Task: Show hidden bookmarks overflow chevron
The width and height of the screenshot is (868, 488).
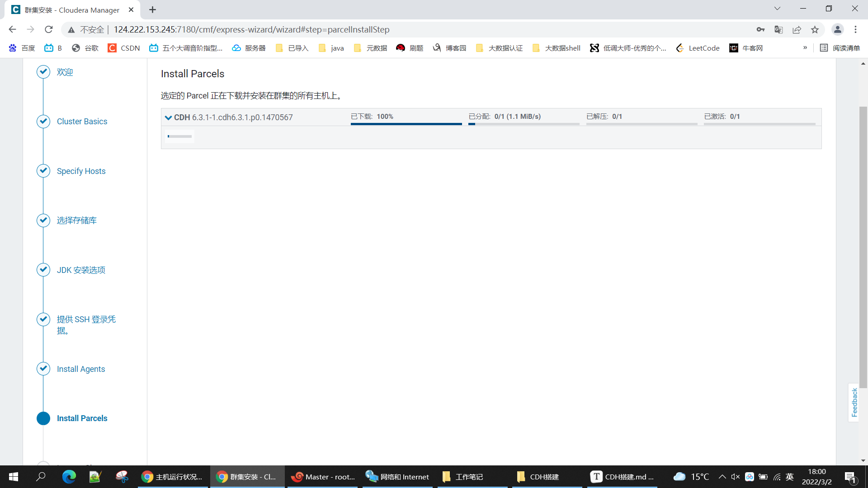Action: pyautogui.click(x=805, y=48)
